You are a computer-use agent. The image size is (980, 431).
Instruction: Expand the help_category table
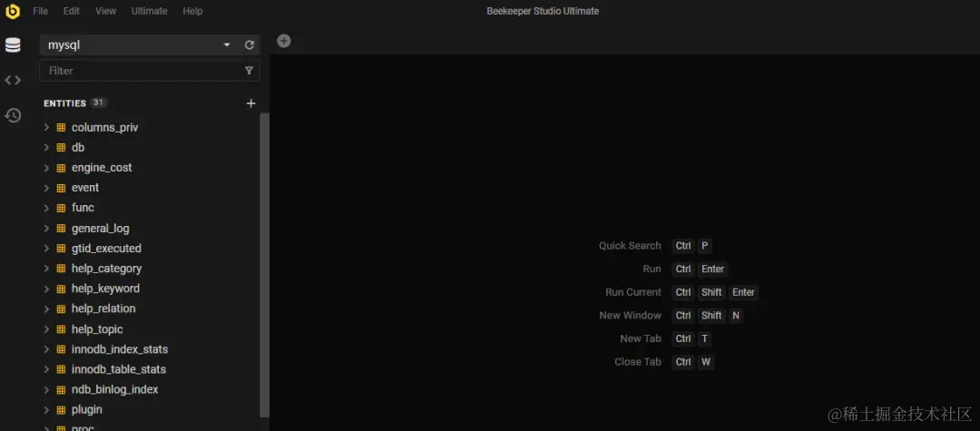(46, 269)
